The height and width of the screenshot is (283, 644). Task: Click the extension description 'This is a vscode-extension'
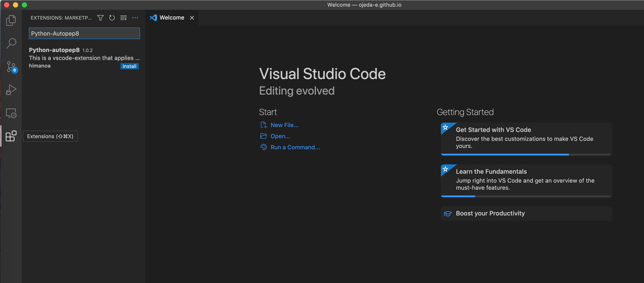click(84, 58)
